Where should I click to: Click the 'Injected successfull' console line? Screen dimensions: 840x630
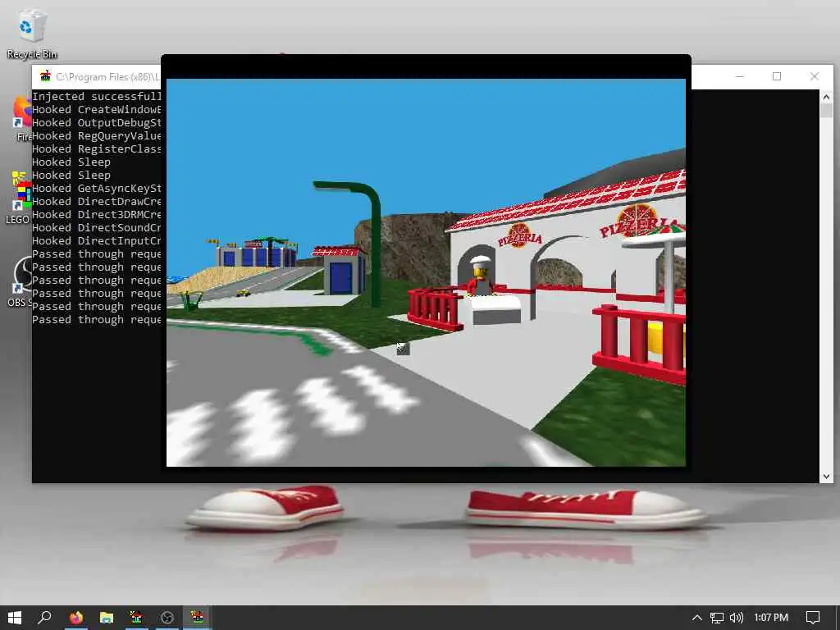pyautogui.click(x=97, y=97)
